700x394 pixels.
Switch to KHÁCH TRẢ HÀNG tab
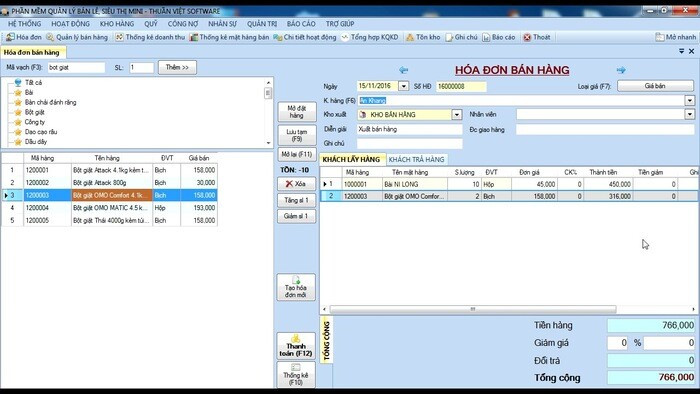[417, 159]
